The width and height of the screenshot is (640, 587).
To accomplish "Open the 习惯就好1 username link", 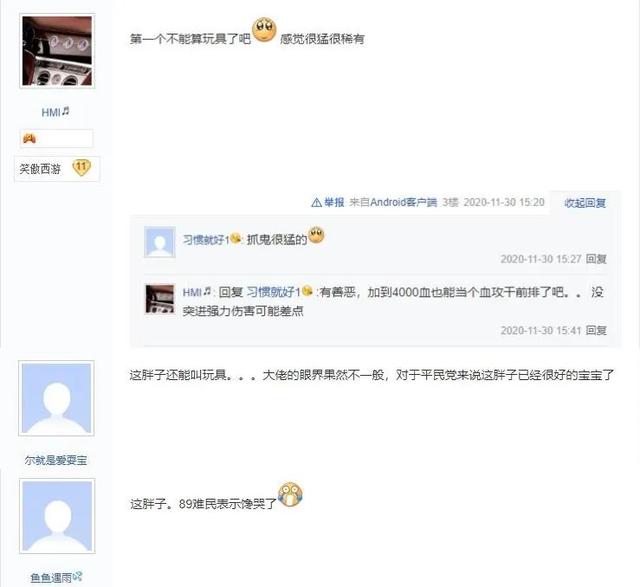I will pos(206,239).
